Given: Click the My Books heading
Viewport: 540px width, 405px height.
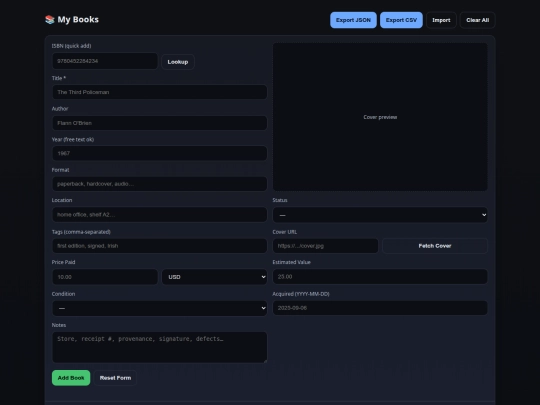Looking at the screenshot, I should [78, 20].
